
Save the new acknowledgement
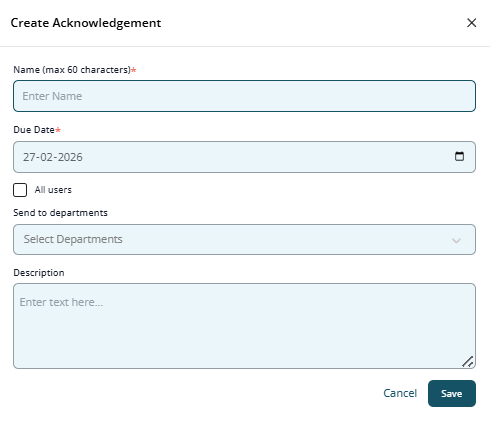coord(452,393)
